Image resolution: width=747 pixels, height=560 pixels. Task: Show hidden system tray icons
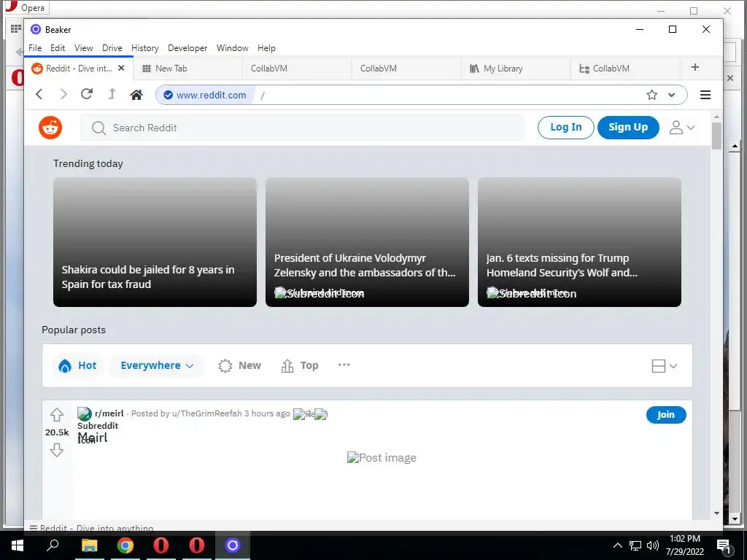coord(617,545)
